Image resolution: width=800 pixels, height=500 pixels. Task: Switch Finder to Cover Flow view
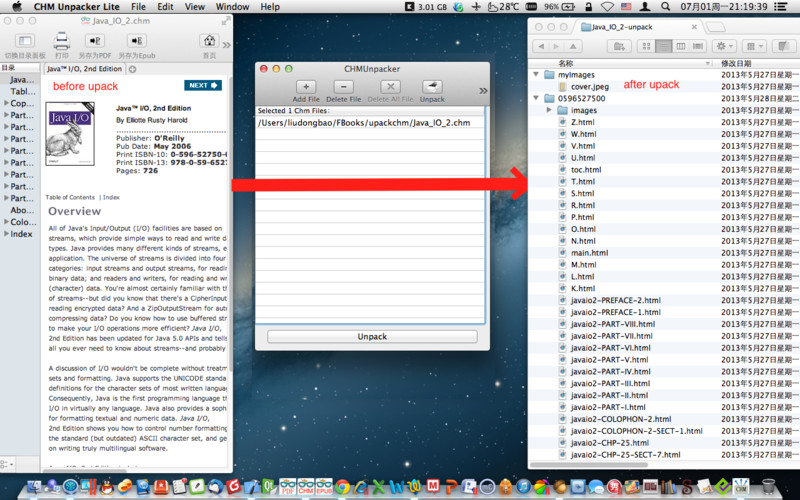coord(697,46)
